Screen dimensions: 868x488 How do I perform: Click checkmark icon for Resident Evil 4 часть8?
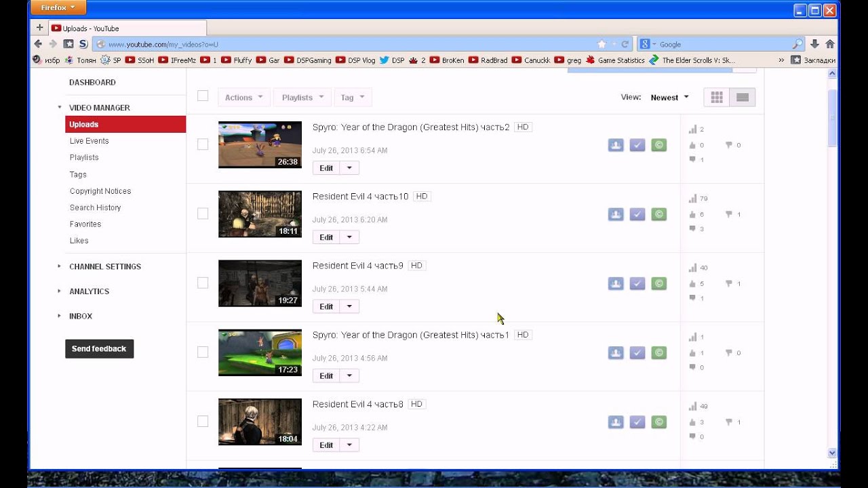click(x=637, y=422)
